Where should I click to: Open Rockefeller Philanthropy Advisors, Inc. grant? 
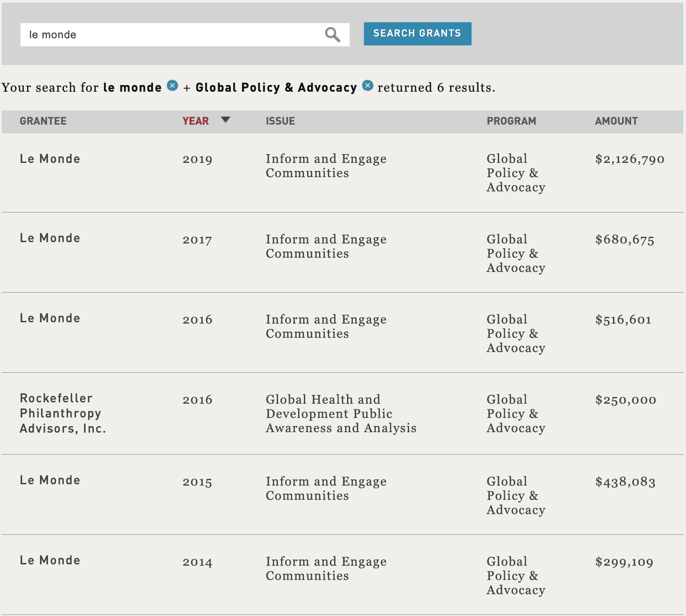click(x=63, y=413)
